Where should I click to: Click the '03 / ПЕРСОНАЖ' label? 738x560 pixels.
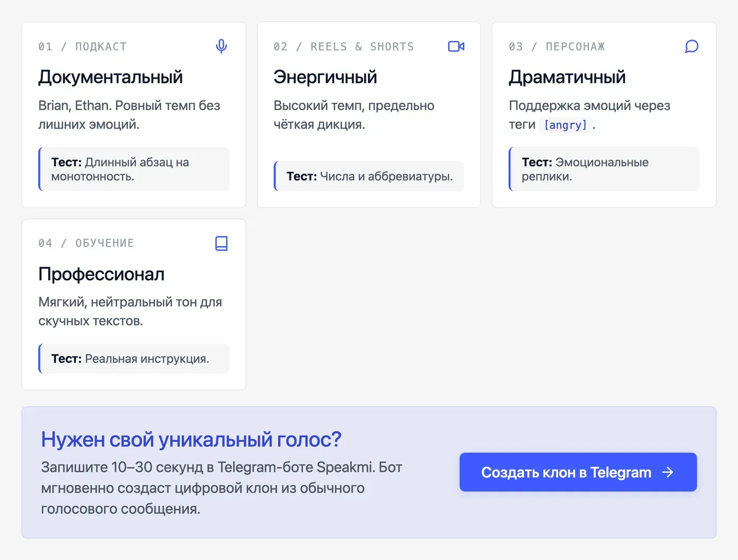[557, 46]
